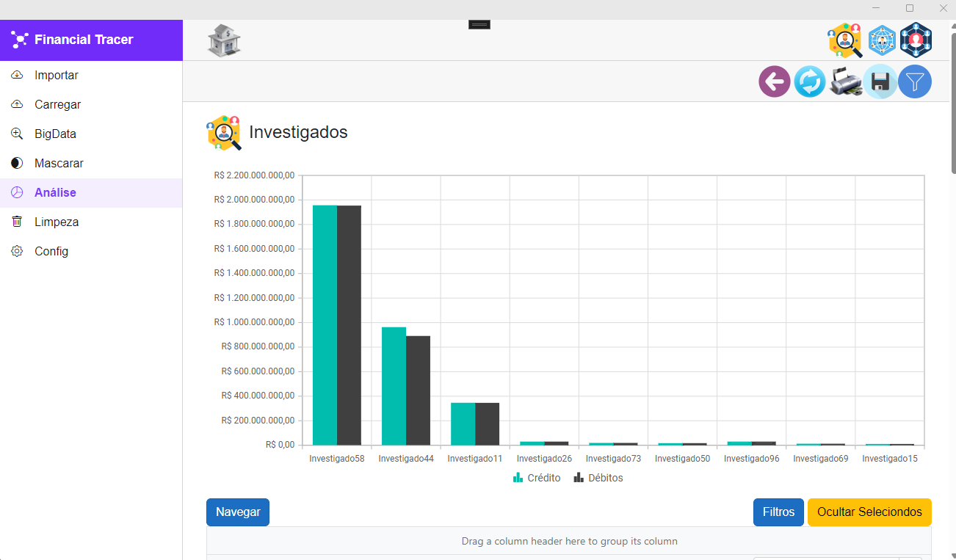The width and height of the screenshot is (956, 560).
Task: Click the bank building icon
Action: click(224, 40)
